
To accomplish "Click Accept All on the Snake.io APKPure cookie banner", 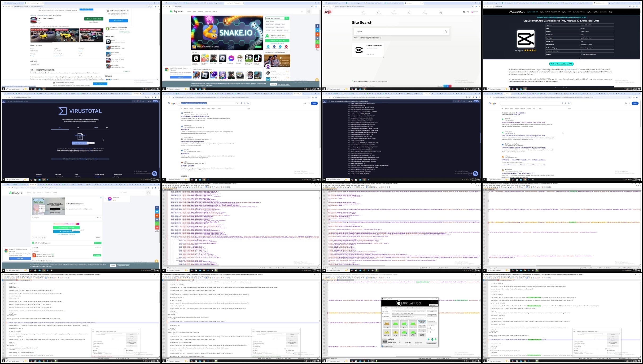I will (x=273, y=84).
